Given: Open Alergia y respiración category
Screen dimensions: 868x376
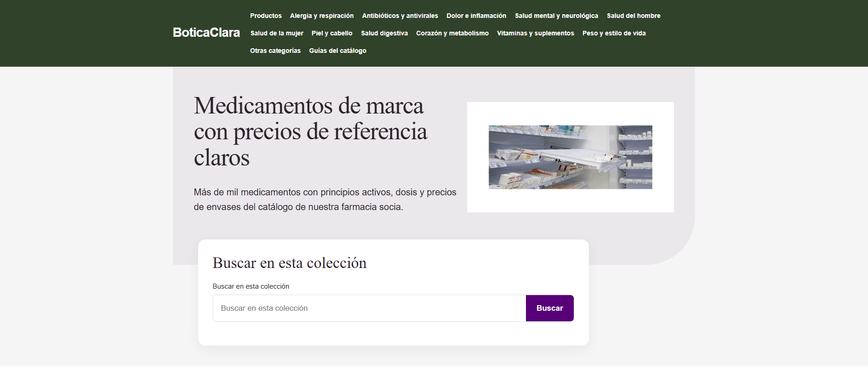Looking at the screenshot, I should click(x=322, y=16).
